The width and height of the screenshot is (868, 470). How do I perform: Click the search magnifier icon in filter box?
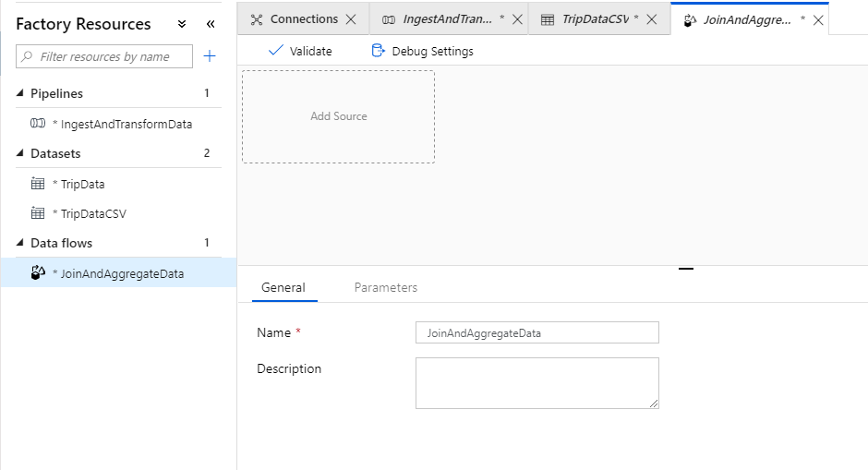27,56
